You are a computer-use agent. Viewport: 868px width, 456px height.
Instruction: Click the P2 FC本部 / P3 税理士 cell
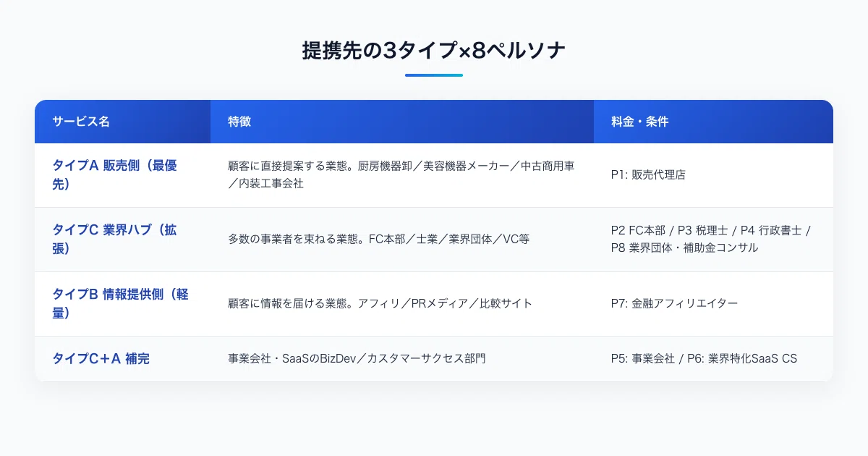pyautogui.click(x=712, y=239)
